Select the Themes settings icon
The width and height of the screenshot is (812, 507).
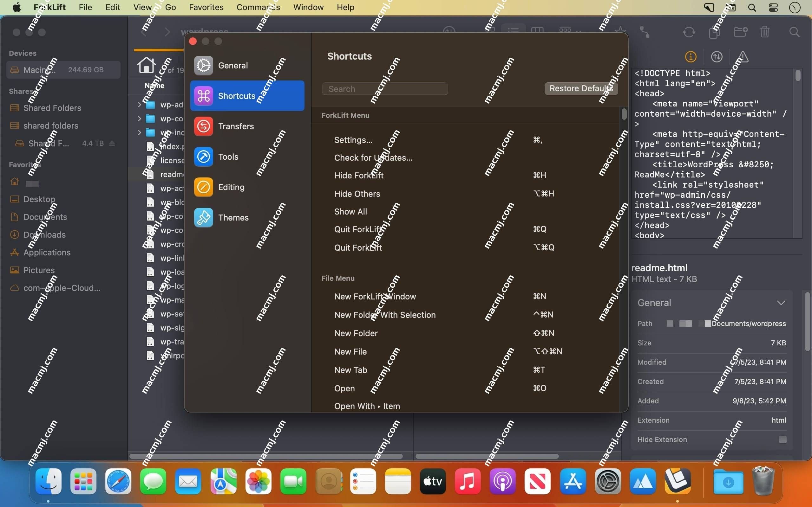coord(204,217)
